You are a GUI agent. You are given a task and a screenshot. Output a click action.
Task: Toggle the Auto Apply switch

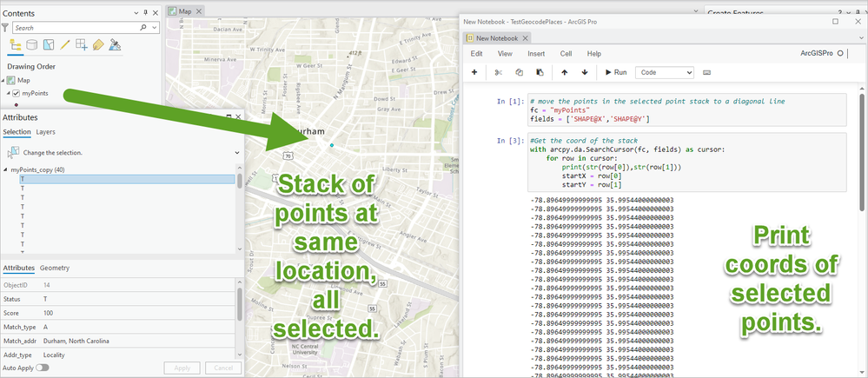[x=42, y=368]
